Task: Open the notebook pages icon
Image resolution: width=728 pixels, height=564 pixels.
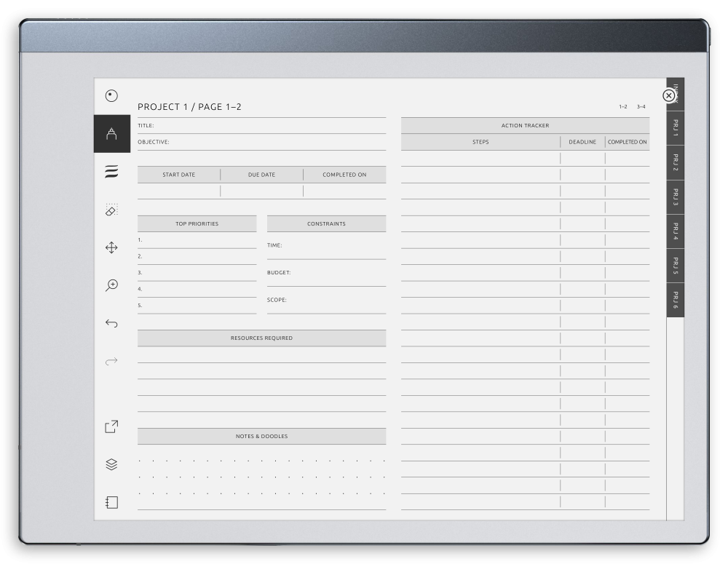Action: click(x=111, y=501)
